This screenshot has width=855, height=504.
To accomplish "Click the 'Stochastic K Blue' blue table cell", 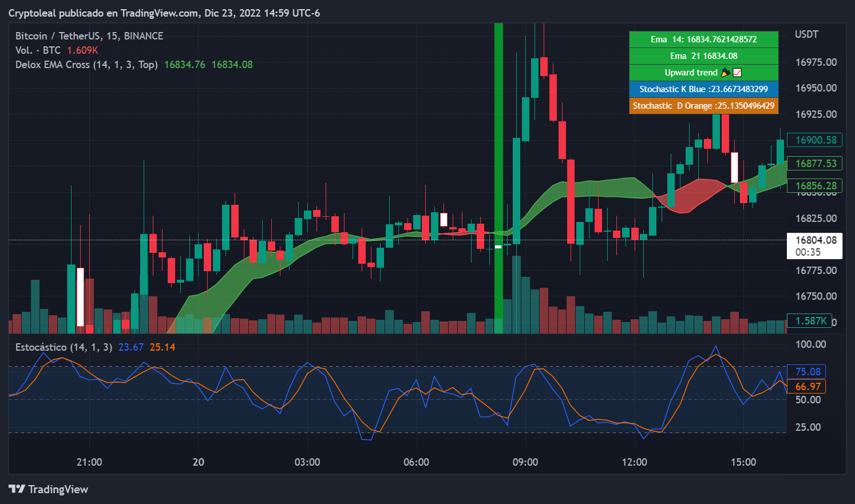I will point(703,89).
